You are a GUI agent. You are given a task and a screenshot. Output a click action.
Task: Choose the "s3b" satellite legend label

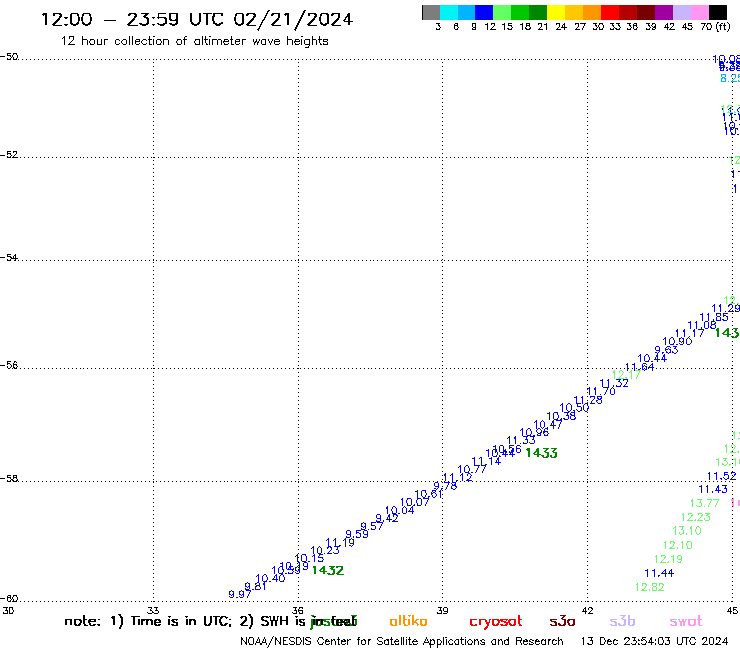pos(622,621)
